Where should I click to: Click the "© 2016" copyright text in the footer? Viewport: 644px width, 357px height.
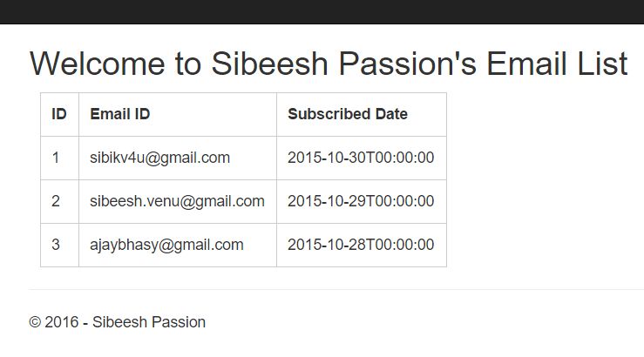click(x=53, y=322)
